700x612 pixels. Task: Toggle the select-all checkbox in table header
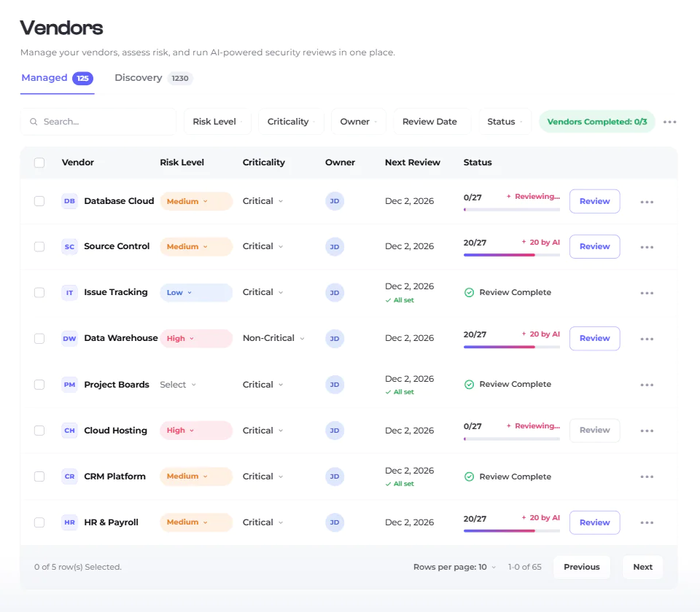[39, 162]
